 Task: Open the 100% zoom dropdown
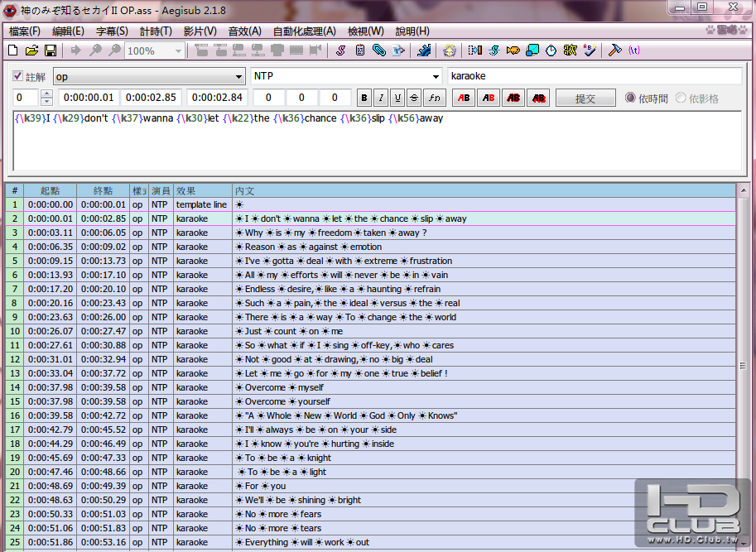[x=155, y=51]
